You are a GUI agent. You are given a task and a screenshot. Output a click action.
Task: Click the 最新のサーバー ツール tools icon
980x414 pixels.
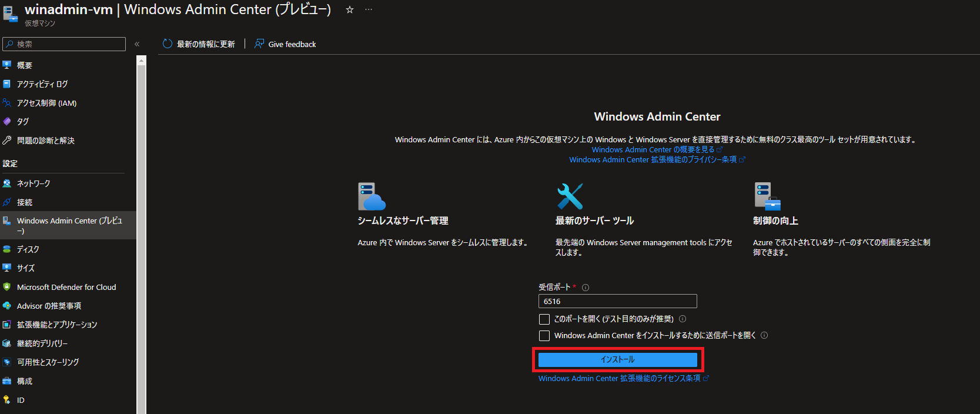570,196
